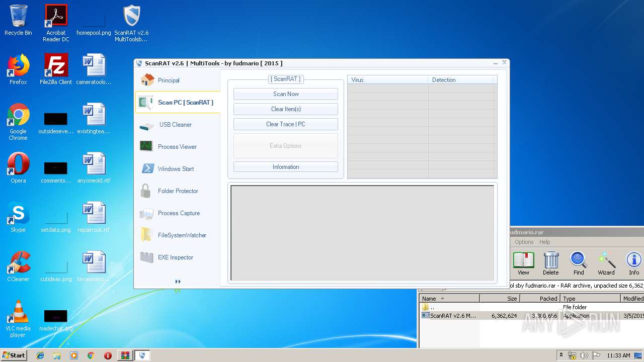Click the ScanRAT log output area
The height and width of the screenshot is (362, 644).
point(362,233)
